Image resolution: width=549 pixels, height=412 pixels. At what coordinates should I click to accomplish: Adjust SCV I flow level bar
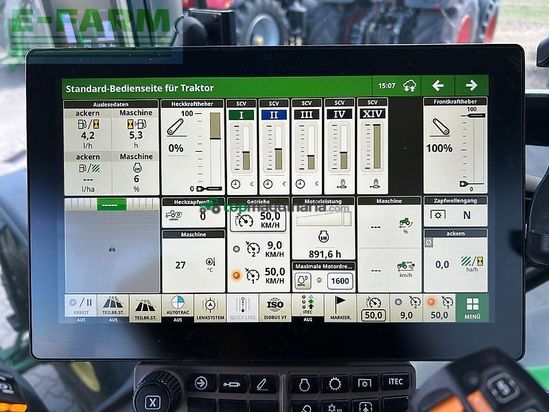pyautogui.click(x=246, y=148)
